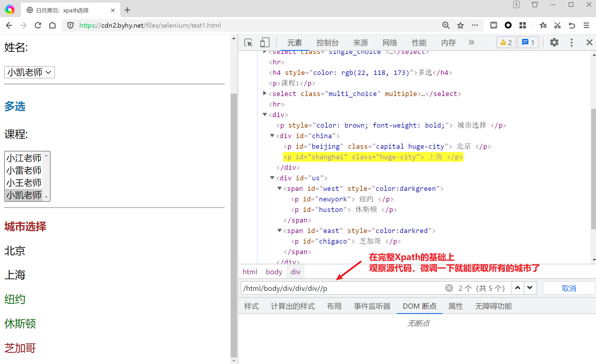This screenshot has width=596, height=364.
Task: Click the messages count badge showing 1
Action: pos(528,42)
